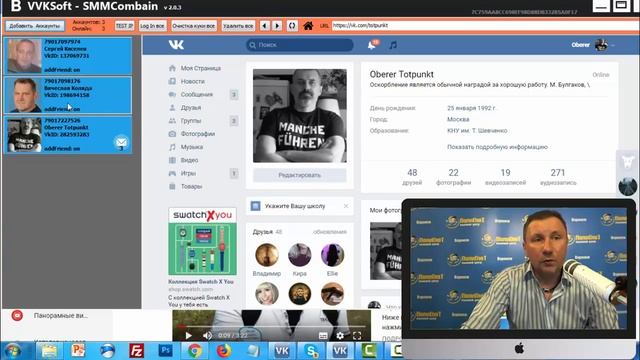Toggle video subtitles icon
The width and height of the screenshot is (640, 360).
point(323,336)
